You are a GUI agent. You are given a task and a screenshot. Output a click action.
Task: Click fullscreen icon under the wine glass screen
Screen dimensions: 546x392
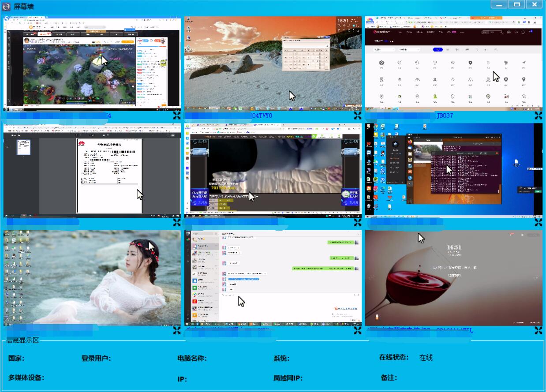(539, 330)
